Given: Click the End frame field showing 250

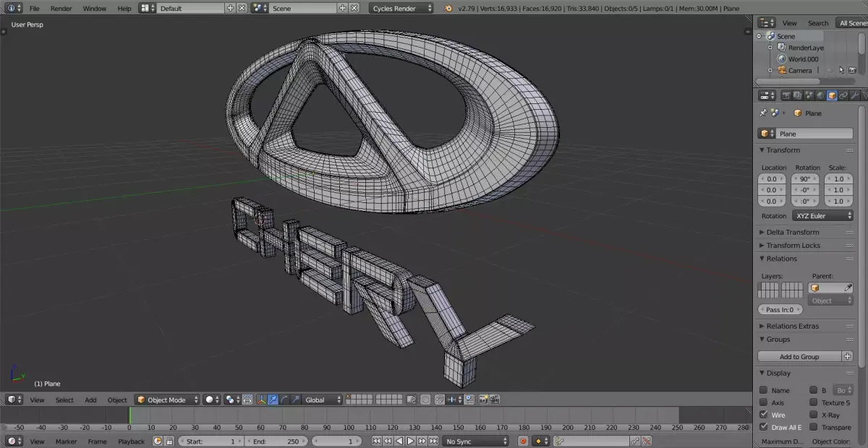Looking at the screenshot, I should (x=276, y=441).
